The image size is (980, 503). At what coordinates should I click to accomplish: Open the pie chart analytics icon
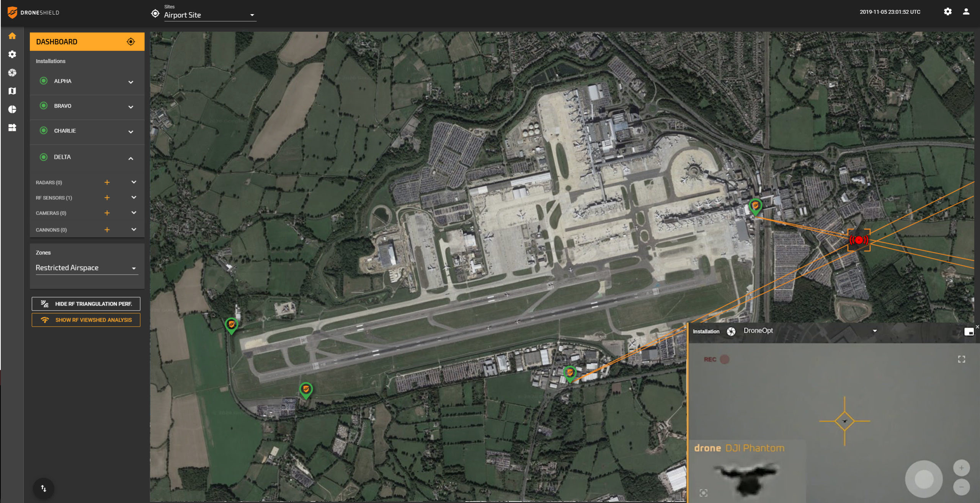tap(12, 109)
